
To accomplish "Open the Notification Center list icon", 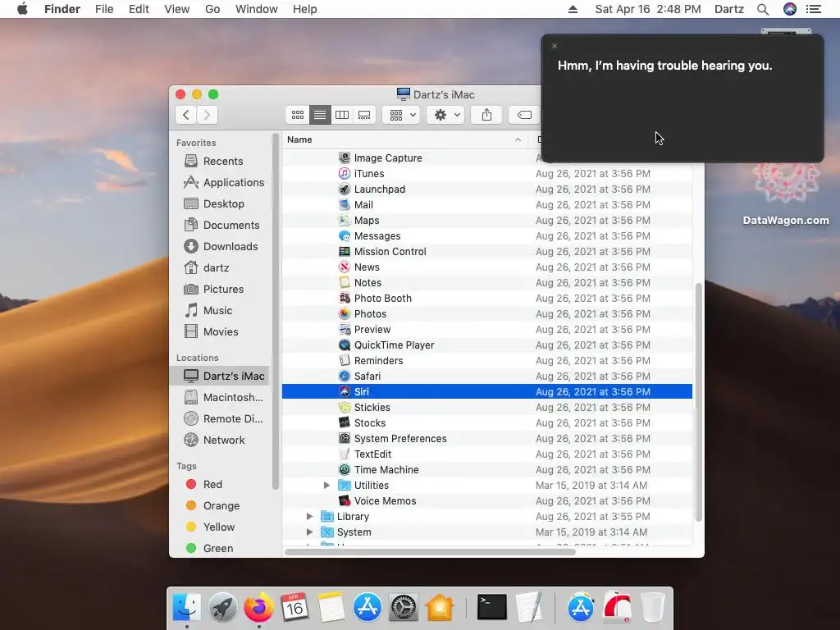I will tap(814, 9).
